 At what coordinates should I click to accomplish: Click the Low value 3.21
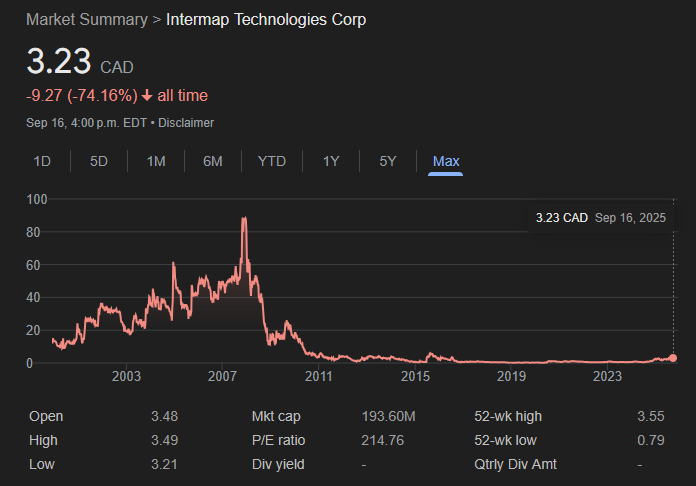tap(164, 464)
